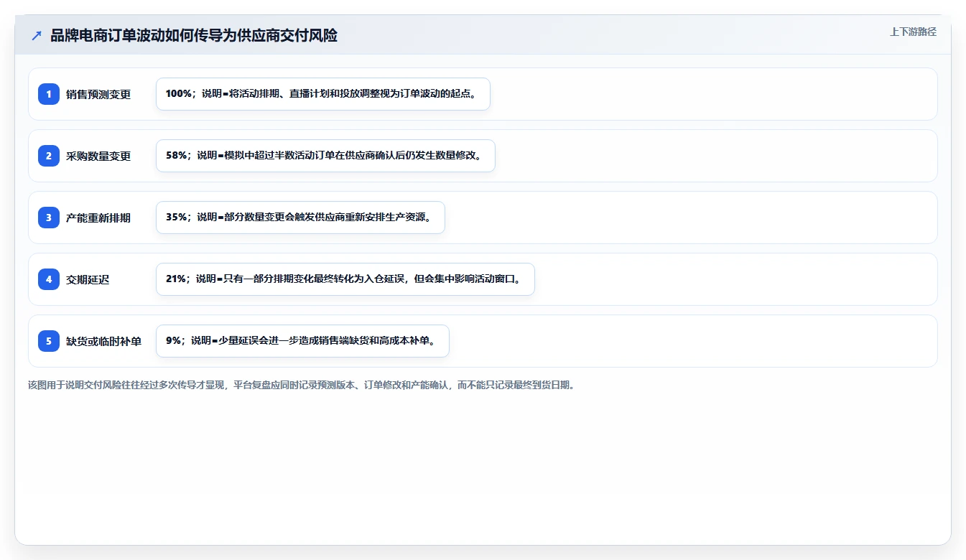Click the footnote starting with 该图用于说明交付风险
This screenshot has height=560, width=966.
tap(301, 385)
